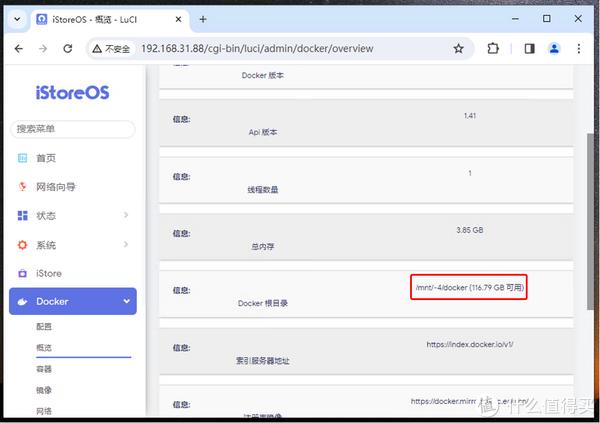600x423 pixels.
Task: Reload the page with the refresh icon
Action: click(68, 49)
